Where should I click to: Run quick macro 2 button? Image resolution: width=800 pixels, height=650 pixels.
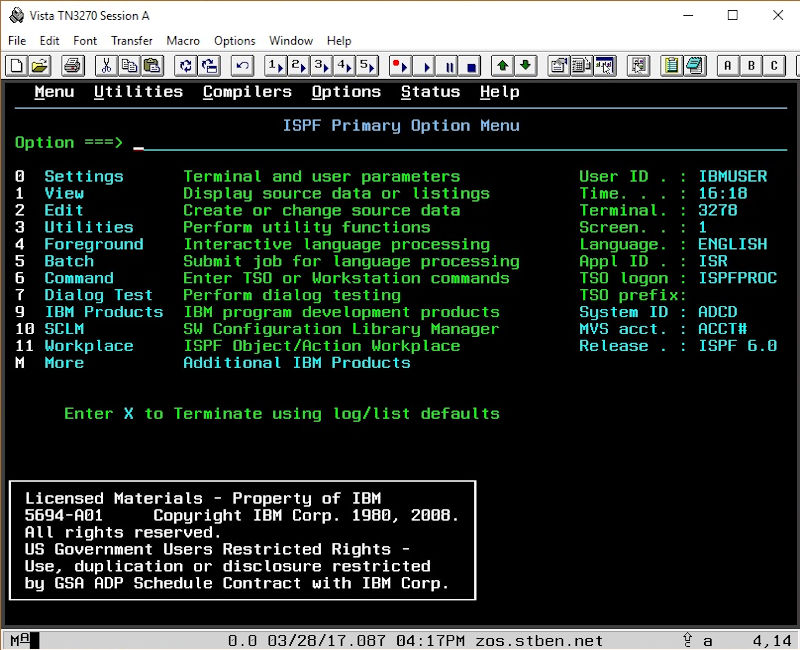(298, 66)
